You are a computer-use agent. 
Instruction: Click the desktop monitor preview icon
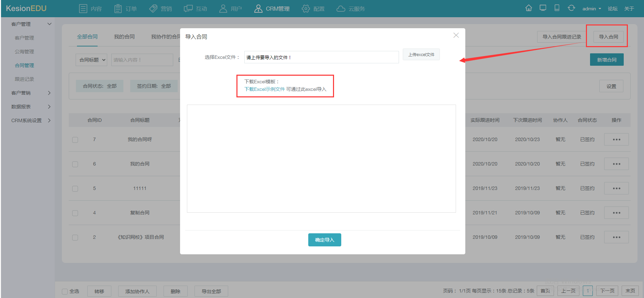click(543, 8)
